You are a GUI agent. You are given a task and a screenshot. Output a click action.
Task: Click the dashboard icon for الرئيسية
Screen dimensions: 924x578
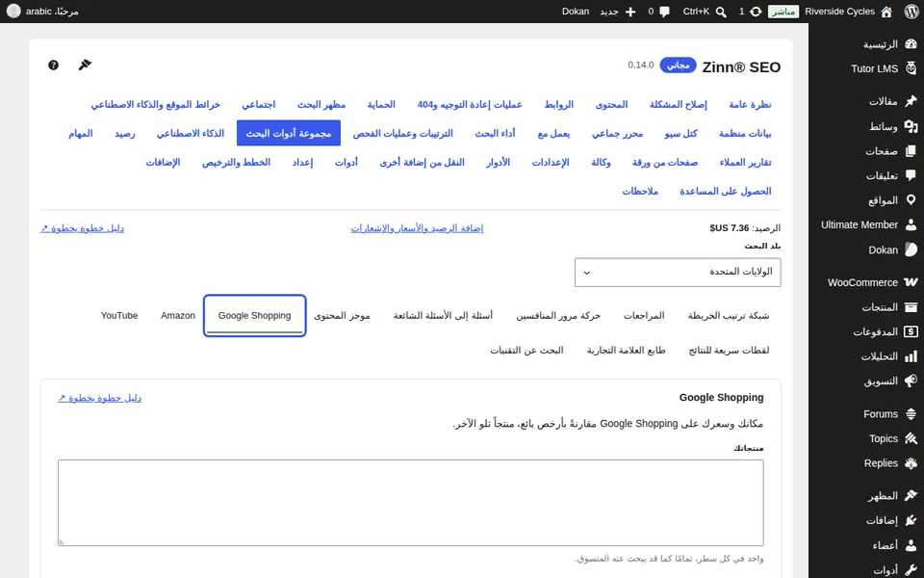pyautogui.click(x=911, y=44)
